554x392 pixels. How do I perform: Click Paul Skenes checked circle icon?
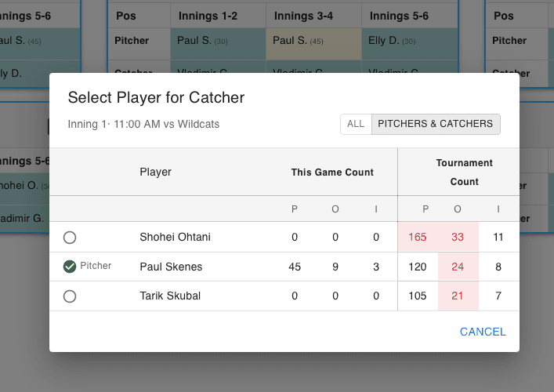[70, 267]
